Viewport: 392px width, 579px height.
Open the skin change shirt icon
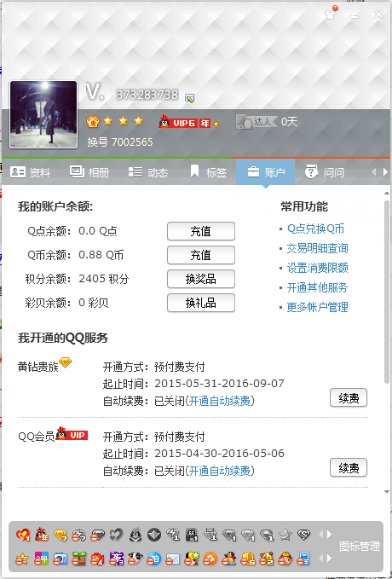pos(330,14)
